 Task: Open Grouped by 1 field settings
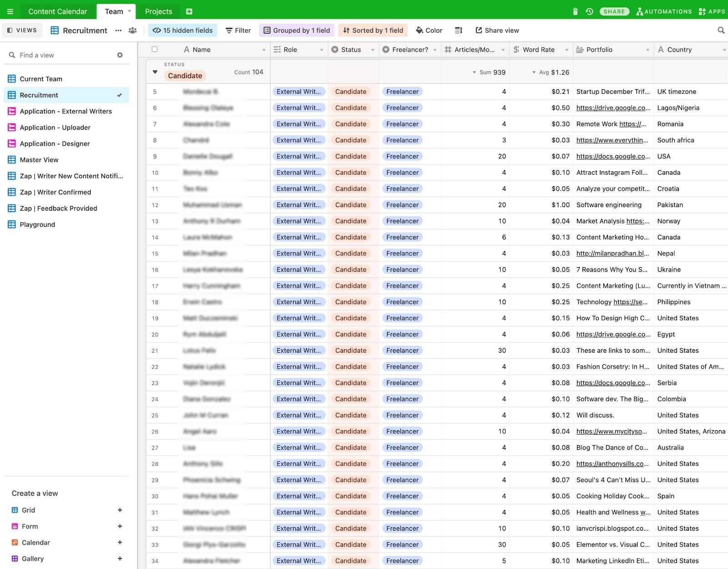pyautogui.click(x=297, y=30)
